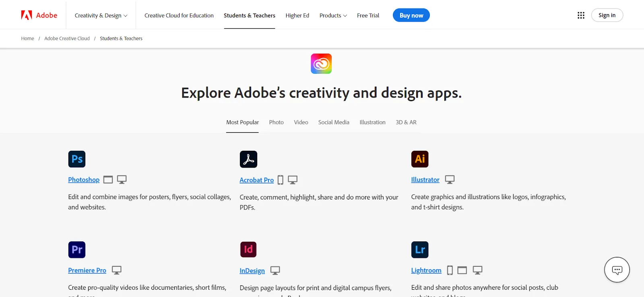The height and width of the screenshot is (297, 644).
Task: Expand the Products dropdown
Action: point(333,15)
